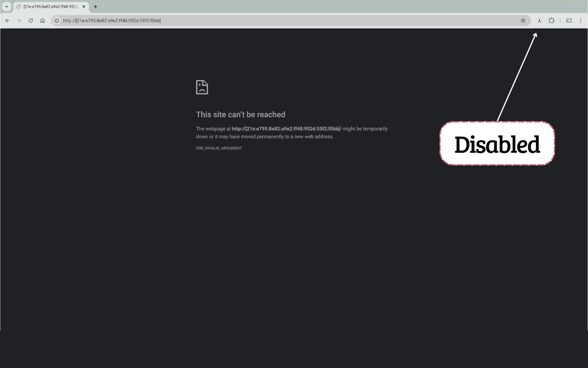Image resolution: width=588 pixels, height=368 pixels.
Task: Reload the current page
Action: [x=30, y=20]
